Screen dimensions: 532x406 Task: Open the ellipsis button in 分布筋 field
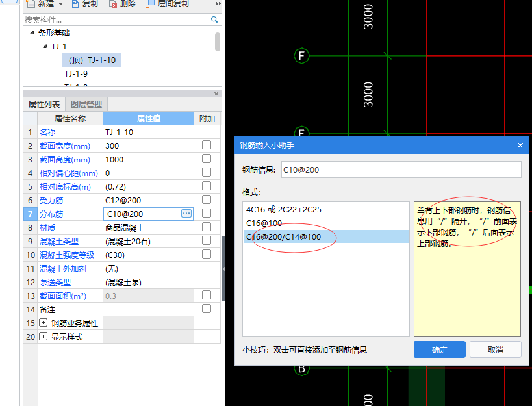186,213
